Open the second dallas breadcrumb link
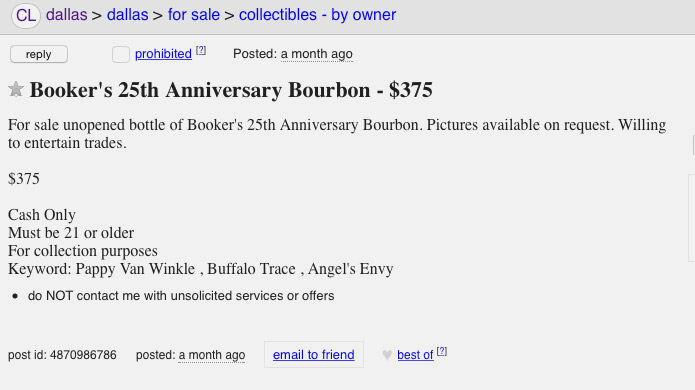695x390 pixels. tap(128, 15)
